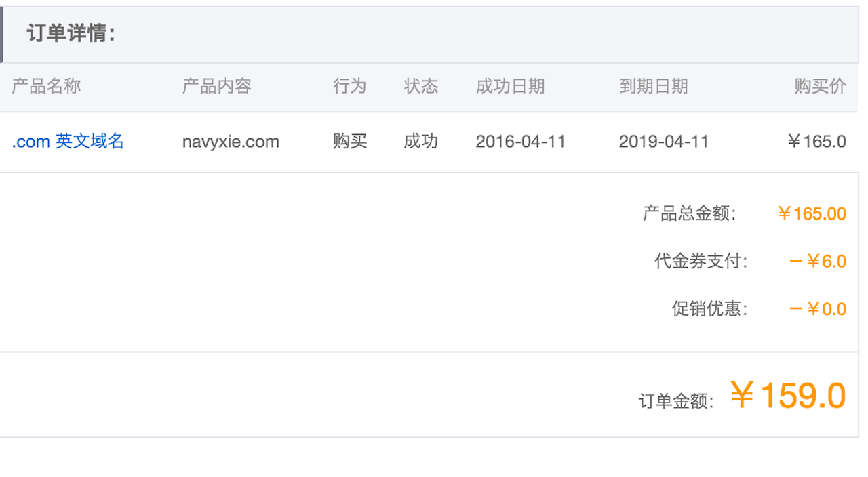Image resolution: width=868 pixels, height=477 pixels.
Task: Select the promotion discount -¥0.0
Action: click(x=818, y=309)
